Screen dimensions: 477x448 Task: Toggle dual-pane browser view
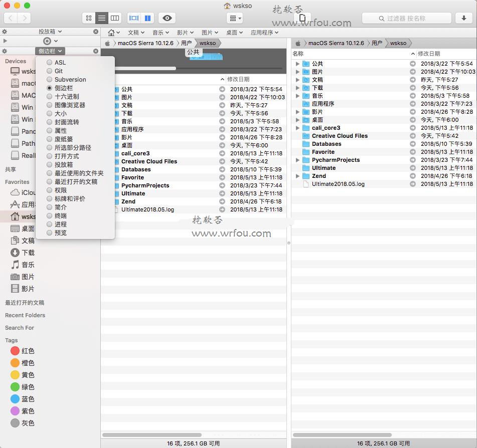(147, 18)
